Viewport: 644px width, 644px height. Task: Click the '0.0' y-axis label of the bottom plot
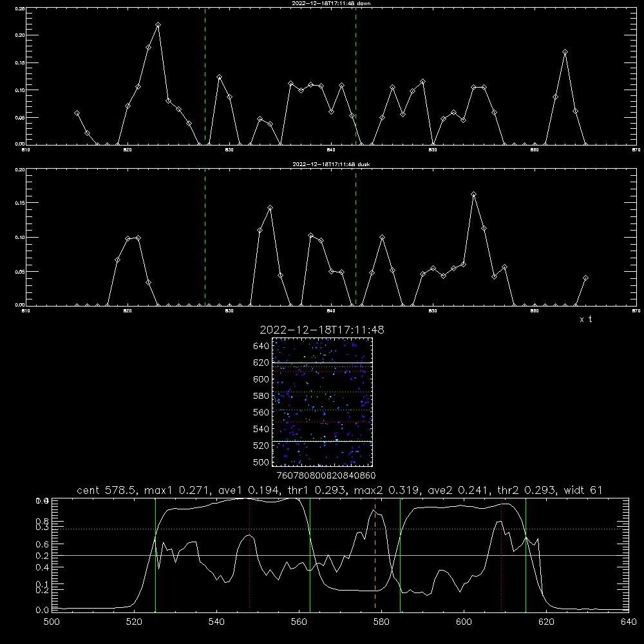(x=42, y=610)
